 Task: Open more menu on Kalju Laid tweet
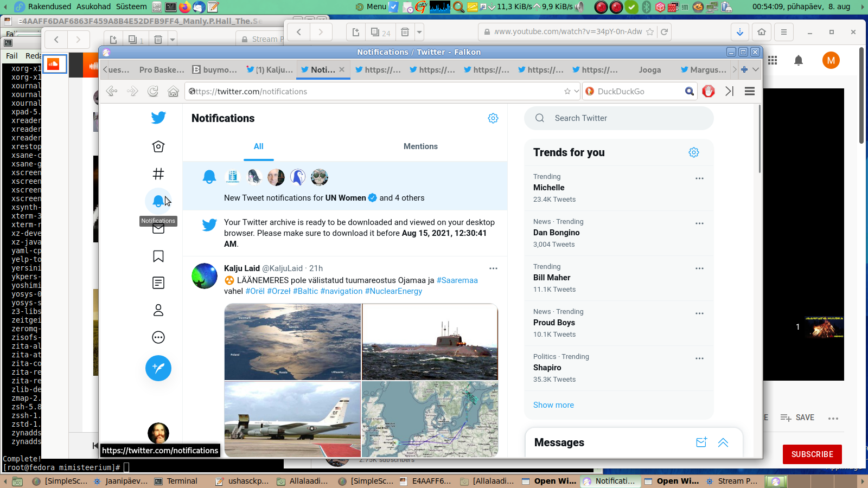click(493, 268)
